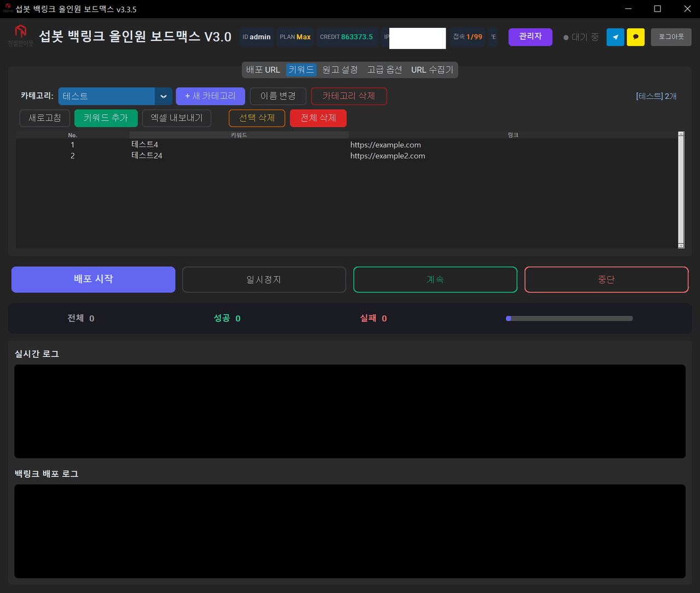This screenshot has width=700, height=593.
Task: Click the orange 선택 삭제 button
Action: [x=257, y=118]
